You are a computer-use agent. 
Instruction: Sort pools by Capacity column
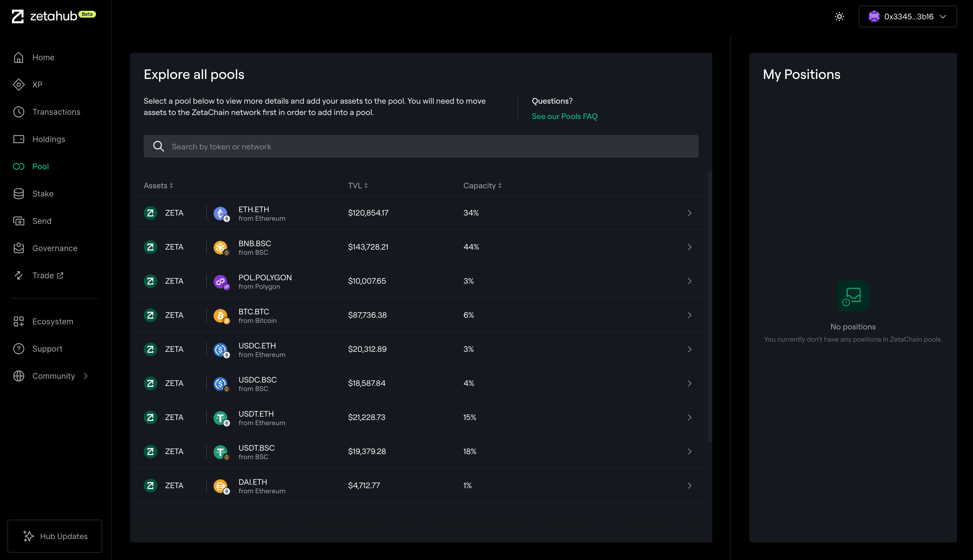tap(482, 186)
